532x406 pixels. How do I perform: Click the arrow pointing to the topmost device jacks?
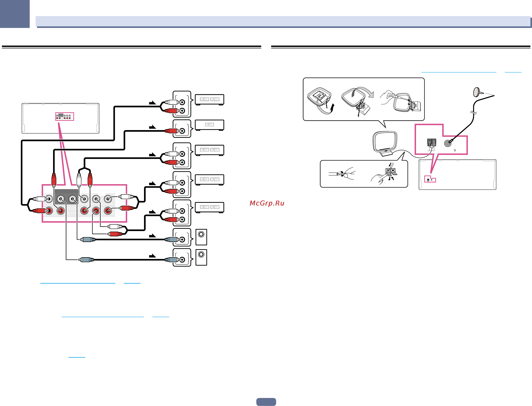[152, 103]
